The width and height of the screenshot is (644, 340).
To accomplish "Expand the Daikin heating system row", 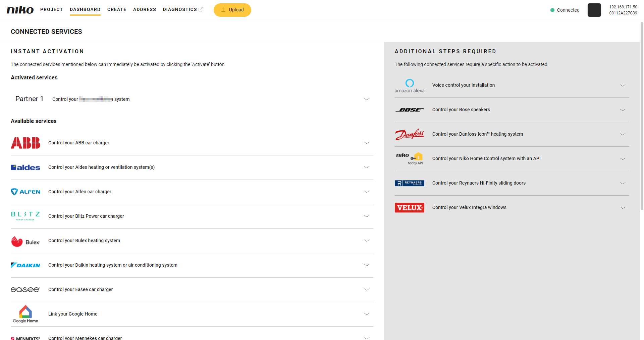I will [x=367, y=265].
